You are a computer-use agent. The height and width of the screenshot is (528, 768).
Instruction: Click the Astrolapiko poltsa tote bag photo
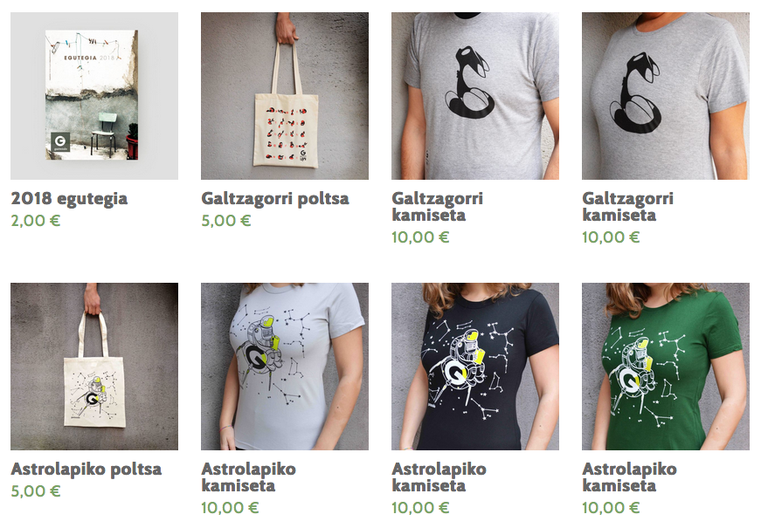(94, 366)
